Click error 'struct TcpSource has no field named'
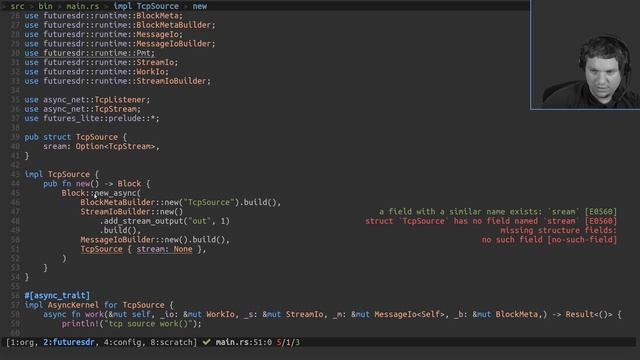Viewport: 640px width, 360px height. tap(491, 221)
